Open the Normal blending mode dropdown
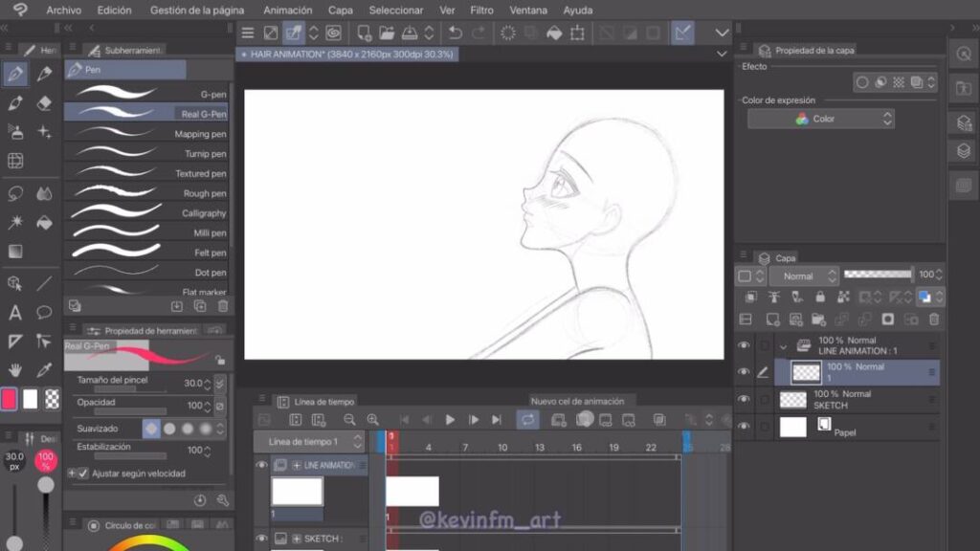 coord(804,276)
